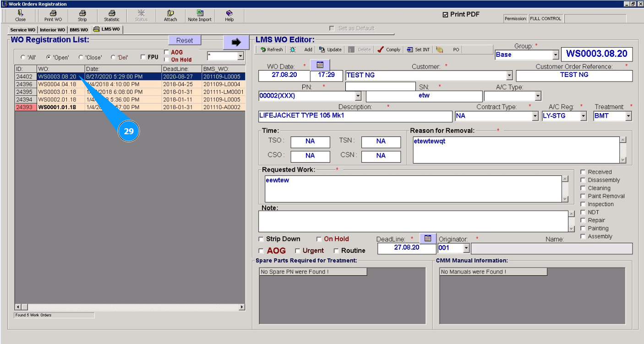The height and width of the screenshot is (344, 644).
Task: Click the Requested Work text field
Action: pyautogui.click(x=412, y=188)
